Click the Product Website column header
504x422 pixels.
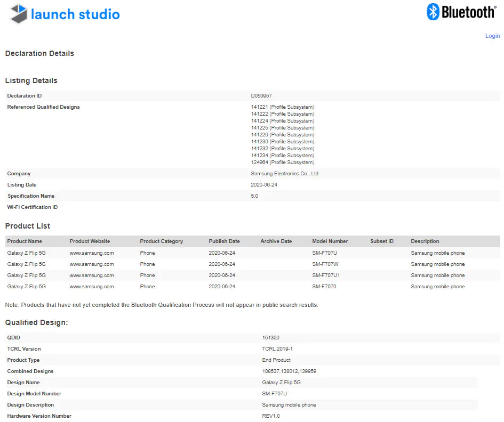[90, 241]
